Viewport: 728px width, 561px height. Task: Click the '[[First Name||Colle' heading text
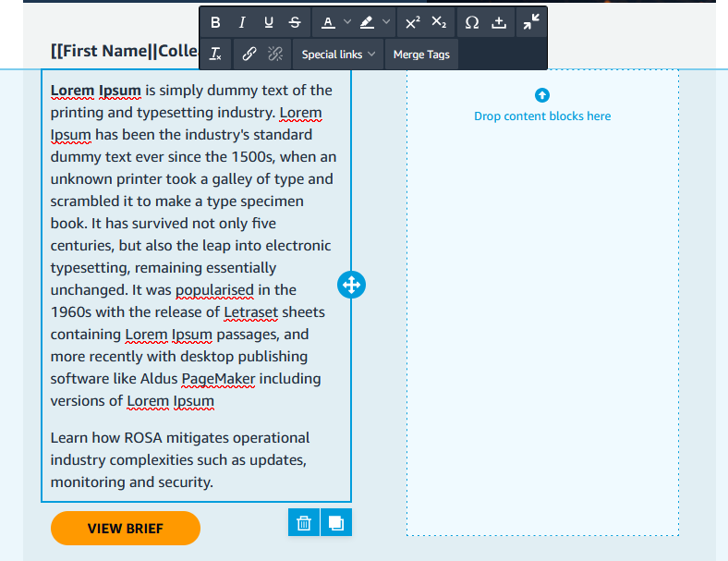coord(125,51)
